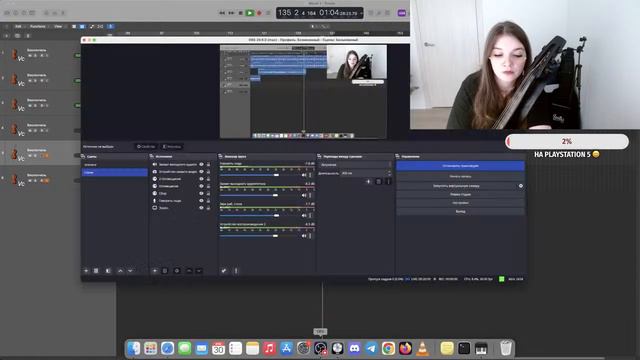Open the Functions menu in Logic tracks area
The width and height of the screenshot is (640, 360).
click(x=38, y=27)
